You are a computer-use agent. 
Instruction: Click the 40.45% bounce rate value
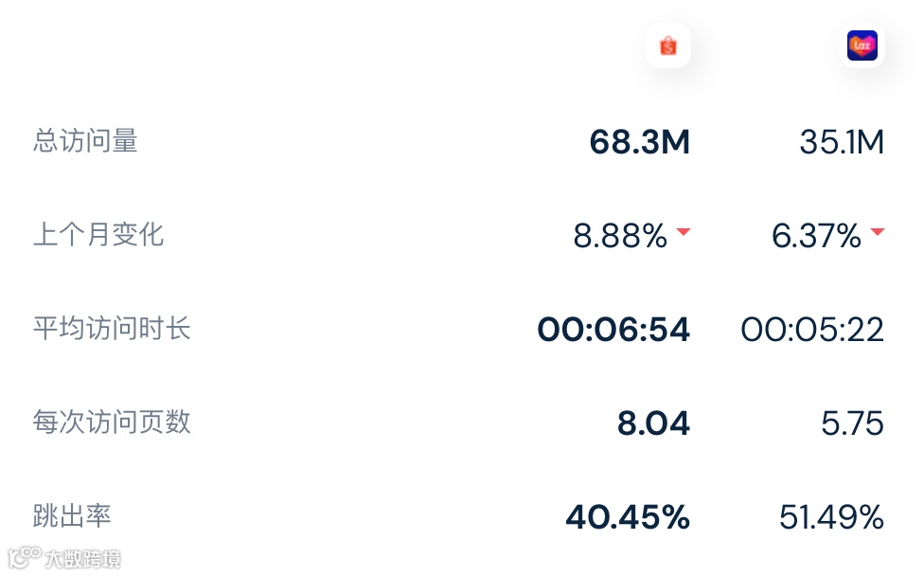628,517
